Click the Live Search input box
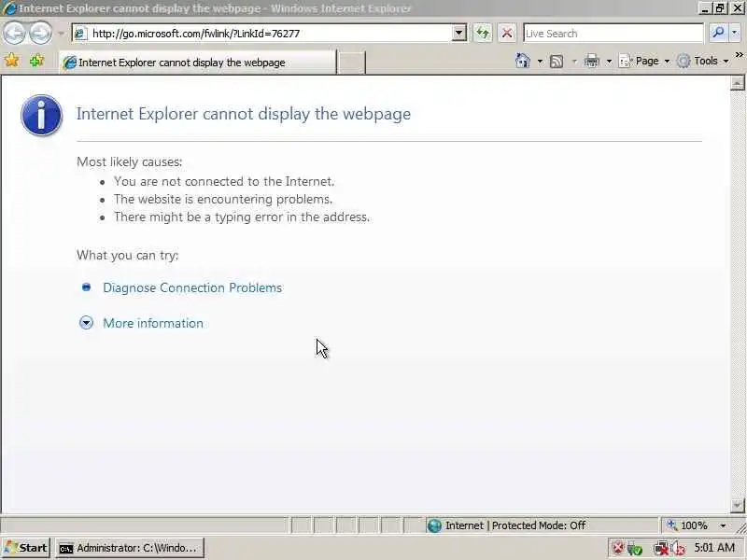Image resolution: width=747 pixels, height=560 pixels. pos(613,34)
